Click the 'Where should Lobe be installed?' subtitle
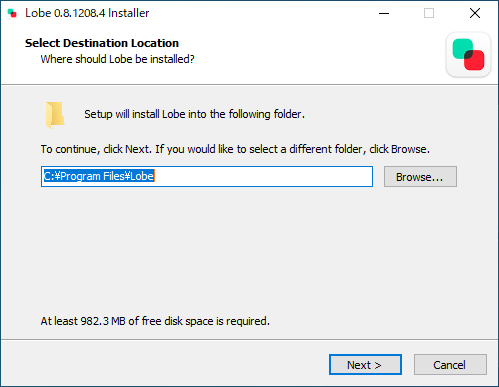The width and height of the screenshot is (499, 387). click(x=117, y=59)
